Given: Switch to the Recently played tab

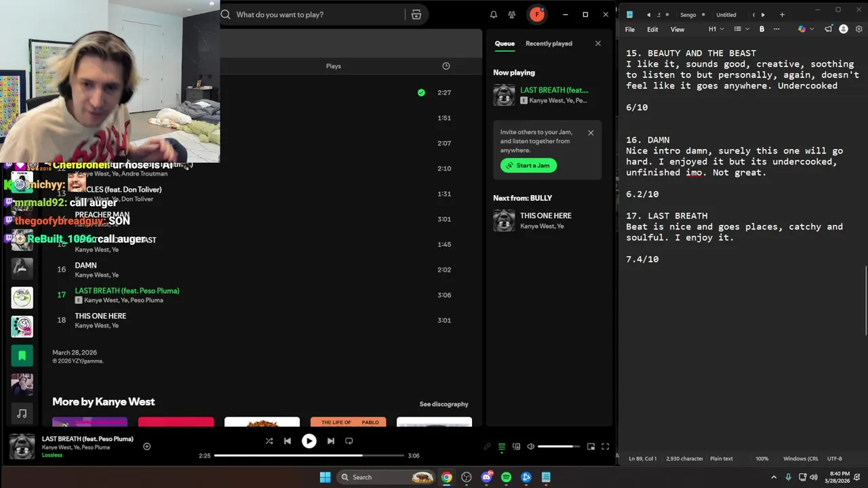Looking at the screenshot, I should (549, 43).
